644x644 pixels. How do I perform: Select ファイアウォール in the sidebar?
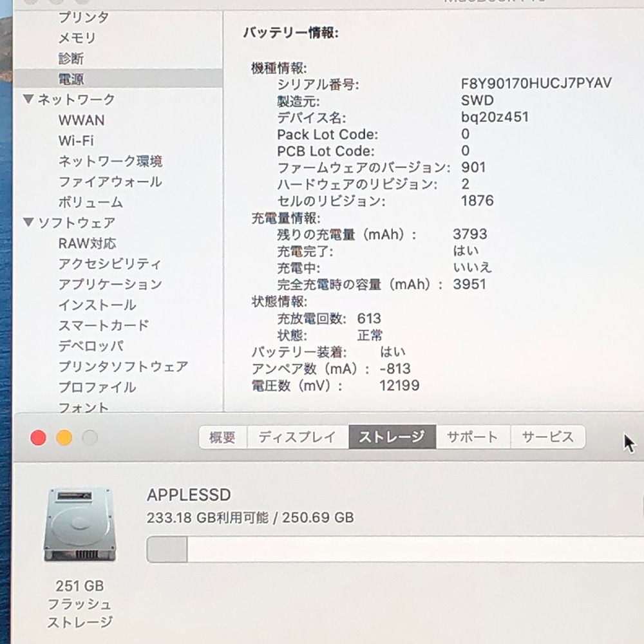(x=110, y=182)
